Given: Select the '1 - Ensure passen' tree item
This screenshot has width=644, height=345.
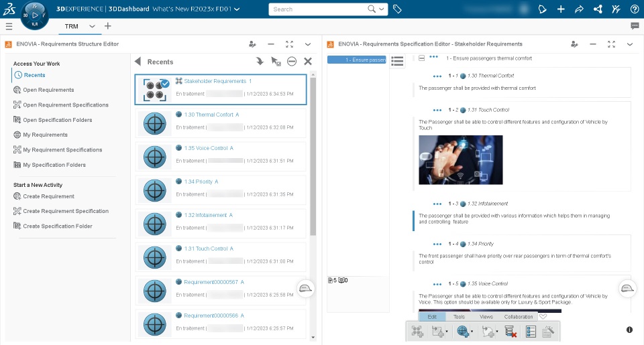Looking at the screenshot, I should [356, 60].
